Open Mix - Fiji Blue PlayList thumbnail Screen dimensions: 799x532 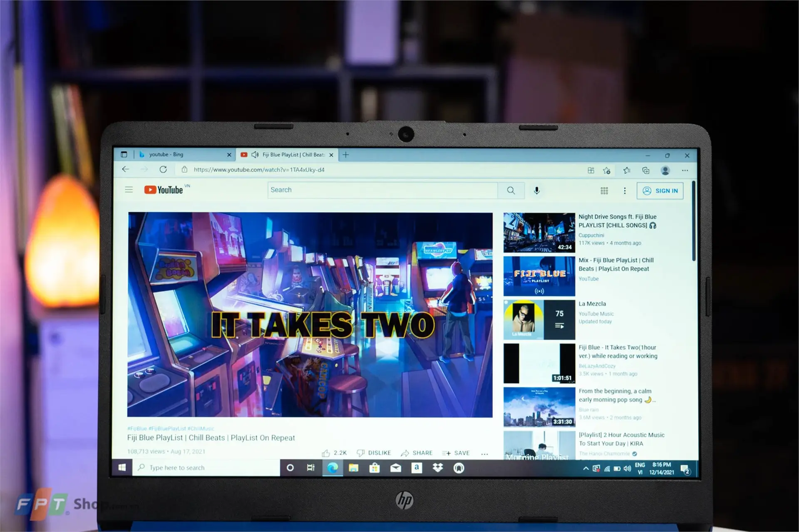(x=539, y=276)
